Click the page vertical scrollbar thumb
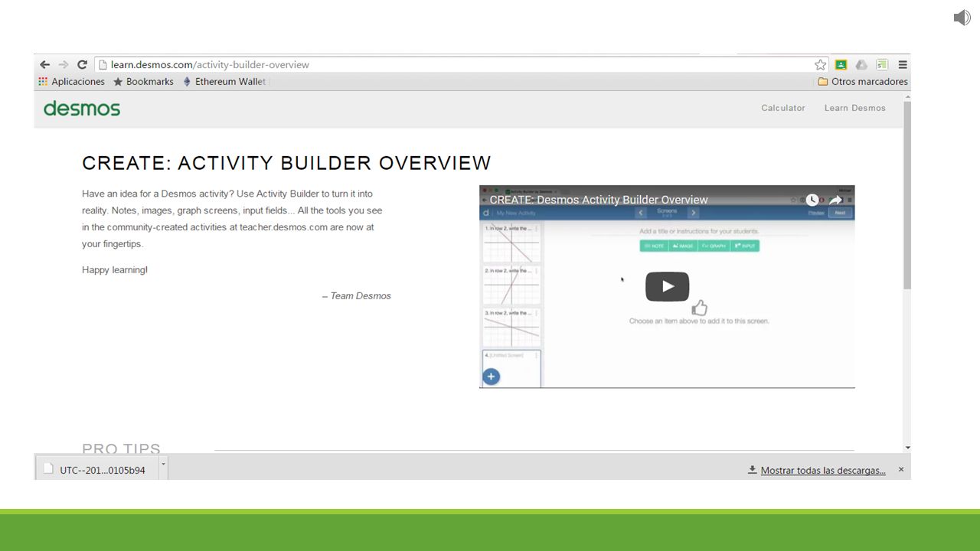 tap(907, 195)
